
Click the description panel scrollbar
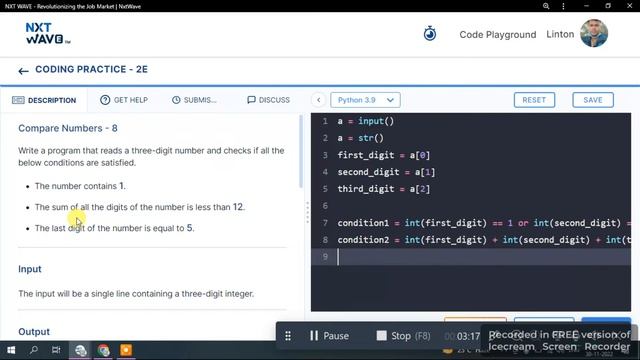pos(301,151)
